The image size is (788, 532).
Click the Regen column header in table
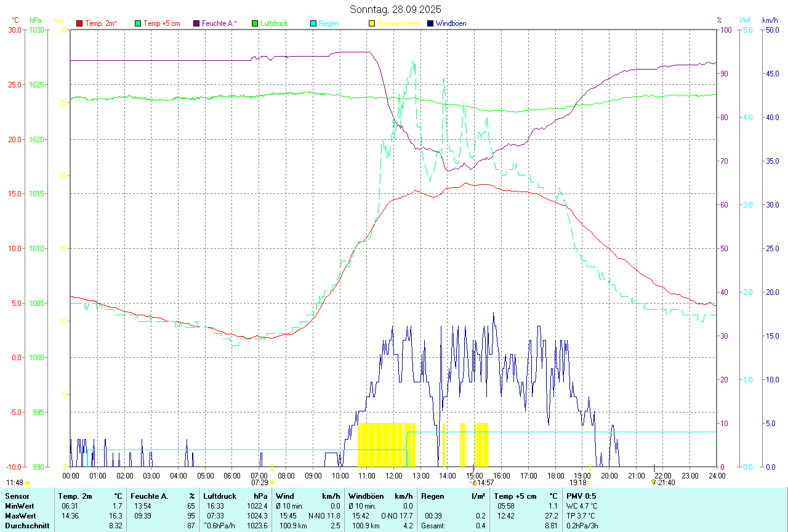tap(432, 496)
